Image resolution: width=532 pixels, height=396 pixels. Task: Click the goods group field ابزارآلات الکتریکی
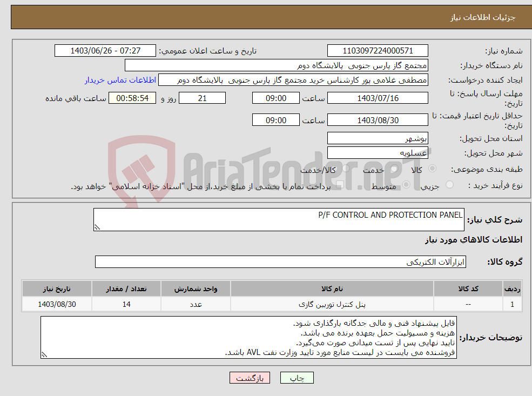(281, 261)
